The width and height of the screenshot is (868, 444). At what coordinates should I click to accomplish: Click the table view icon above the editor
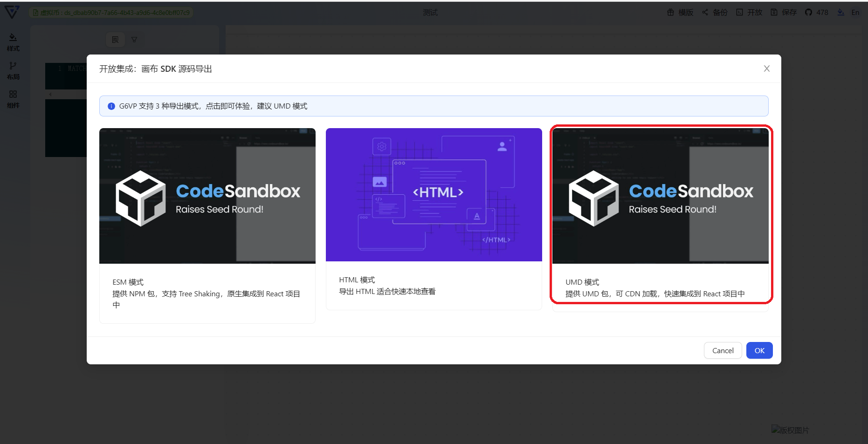point(115,40)
